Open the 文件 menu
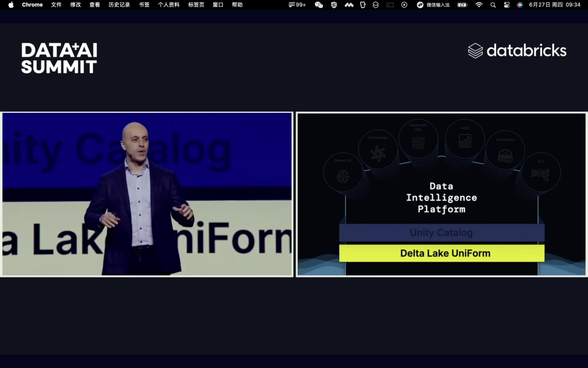Screen dimensions: 588x368 (56, 5)
